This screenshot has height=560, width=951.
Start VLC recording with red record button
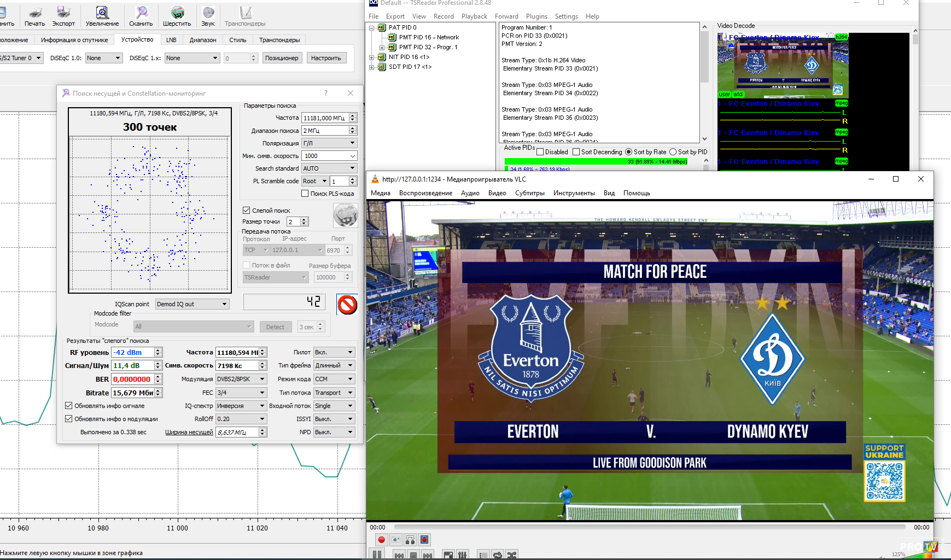tap(381, 540)
